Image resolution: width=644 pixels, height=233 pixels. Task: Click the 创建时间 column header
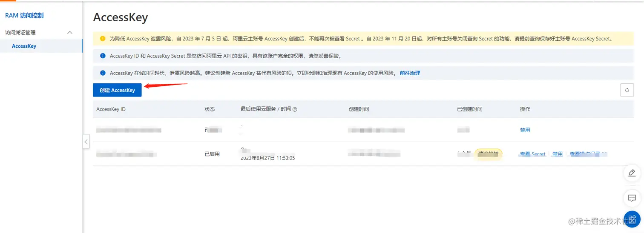coord(359,109)
